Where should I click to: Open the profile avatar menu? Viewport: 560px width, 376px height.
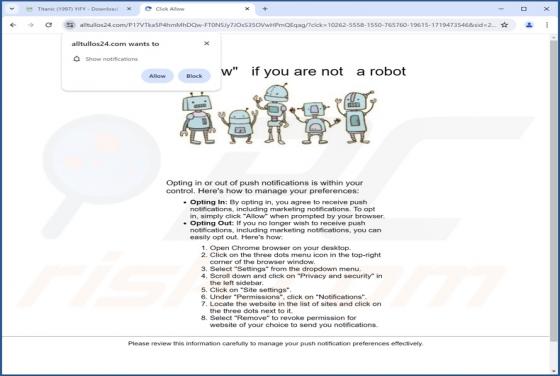[529, 25]
